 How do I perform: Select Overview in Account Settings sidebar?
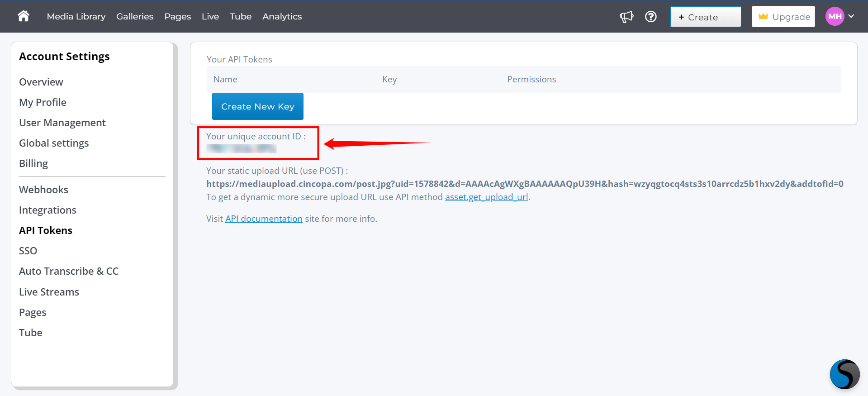coord(41,82)
